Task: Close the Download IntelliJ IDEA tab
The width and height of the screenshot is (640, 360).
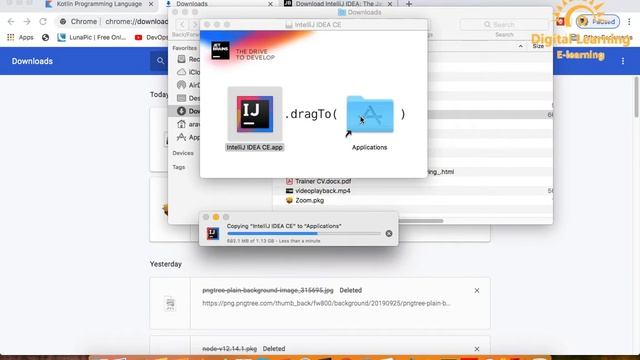Action: [x=389, y=4]
